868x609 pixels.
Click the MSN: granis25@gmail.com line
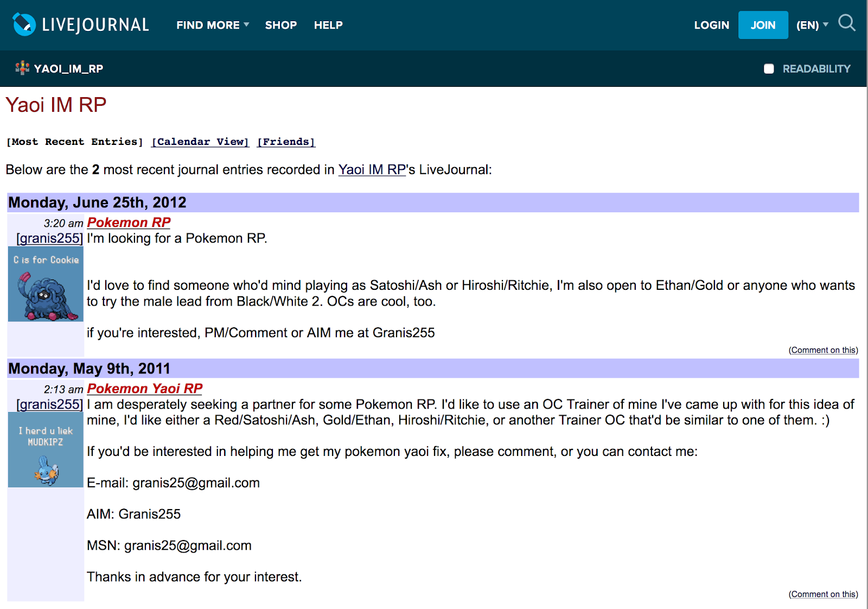click(x=169, y=545)
